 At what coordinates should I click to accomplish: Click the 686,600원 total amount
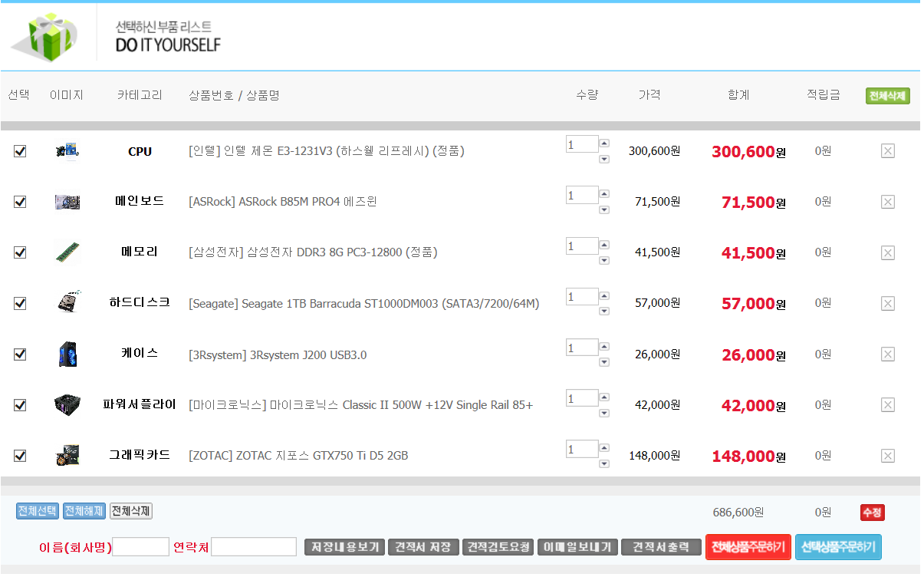coord(738,513)
